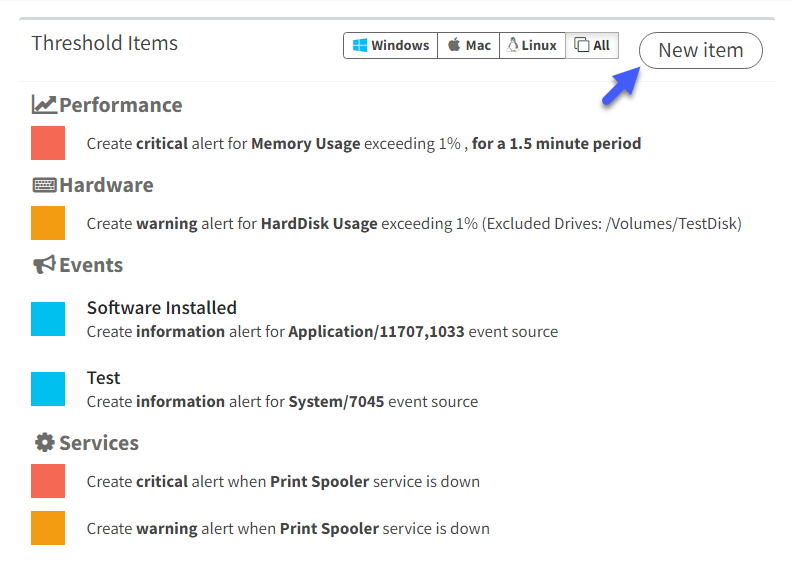The height and width of the screenshot is (572, 792).
Task: Open Software Installed event item
Action: 322,319
